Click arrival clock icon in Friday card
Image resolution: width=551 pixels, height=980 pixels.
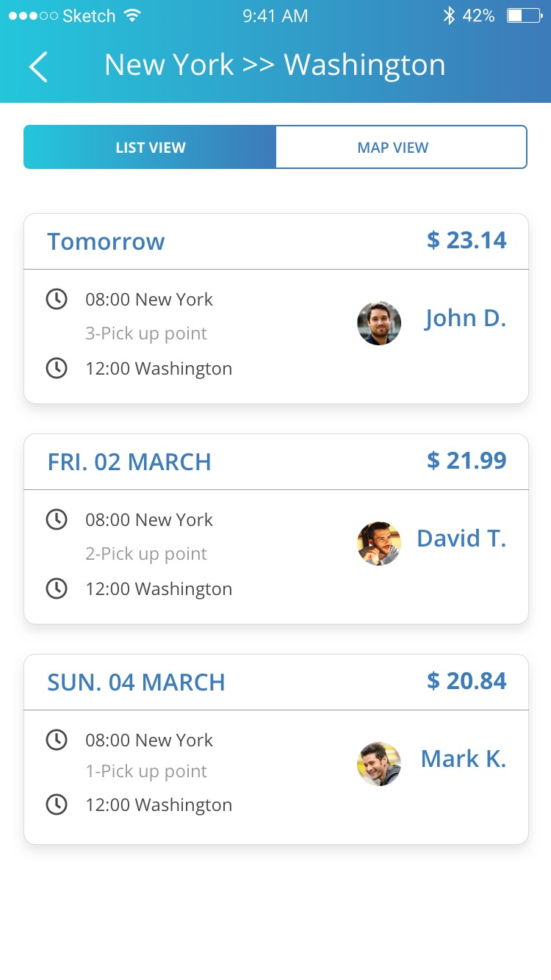[57, 588]
